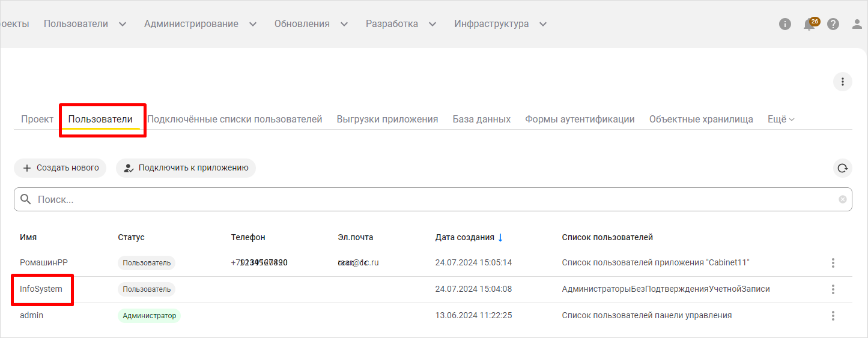Click Пользователь status badge of InfoSystem
Screen dimensions: 868x338
pyautogui.click(x=147, y=289)
